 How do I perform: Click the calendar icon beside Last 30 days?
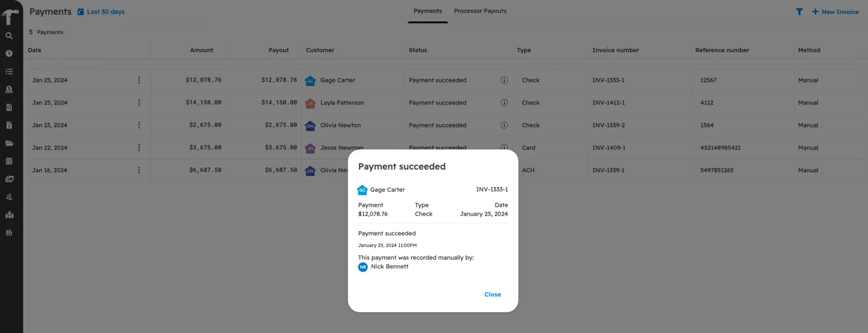81,11
